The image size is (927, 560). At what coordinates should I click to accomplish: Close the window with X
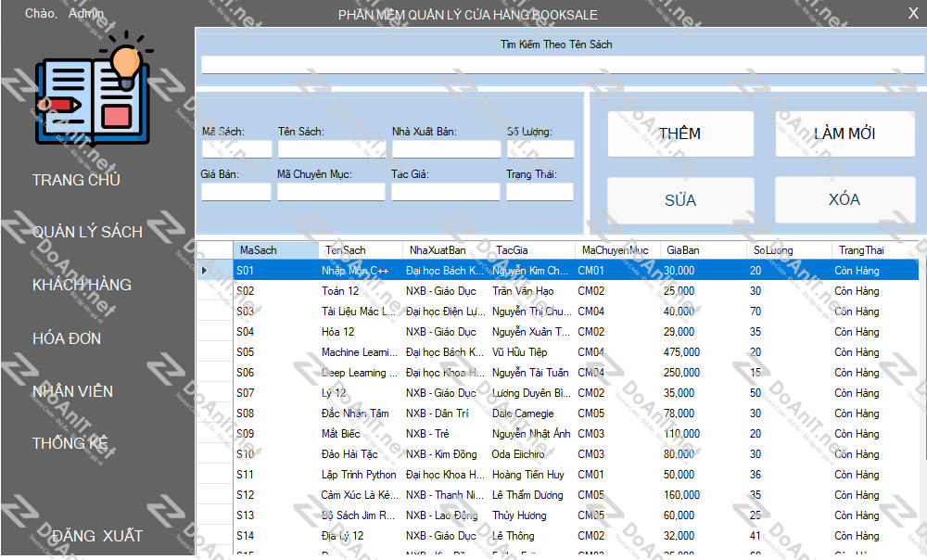913,13
